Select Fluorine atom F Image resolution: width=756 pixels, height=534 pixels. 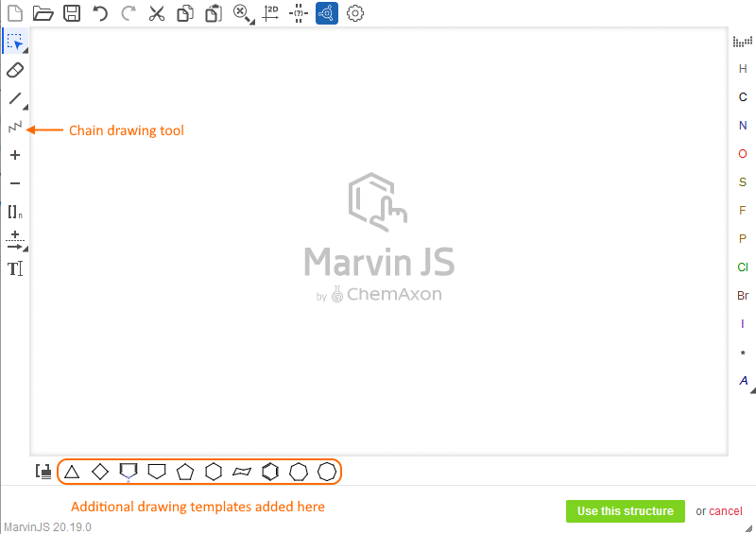pyautogui.click(x=743, y=211)
